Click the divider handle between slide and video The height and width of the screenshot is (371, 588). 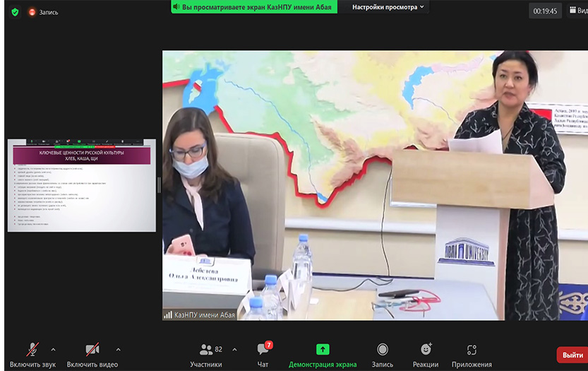coord(160,184)
